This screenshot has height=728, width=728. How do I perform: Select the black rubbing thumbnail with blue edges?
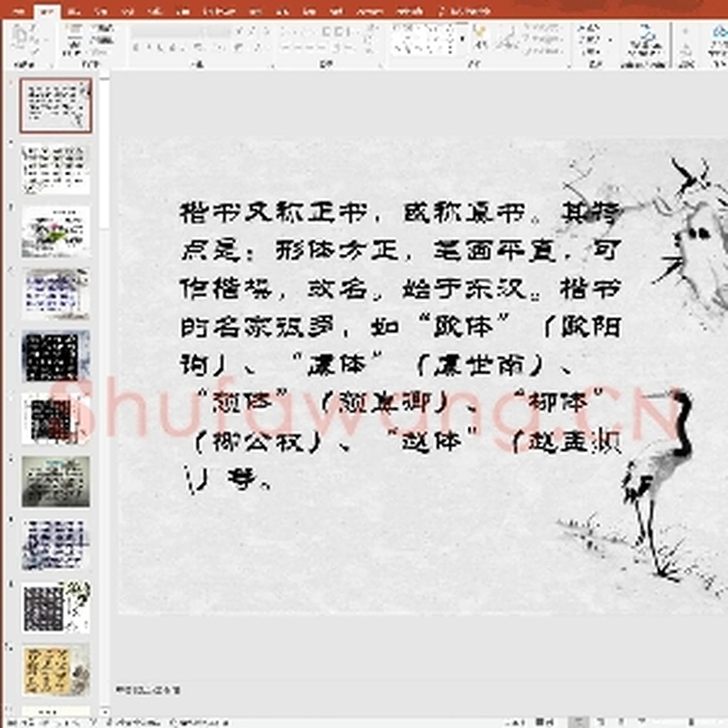(55, 357)
